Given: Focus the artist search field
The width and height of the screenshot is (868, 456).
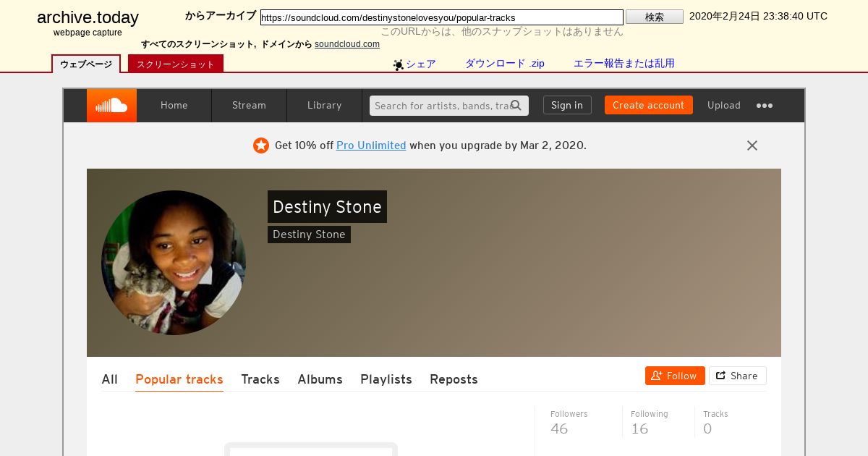Looking at the screenshot, I should (449, 106).
